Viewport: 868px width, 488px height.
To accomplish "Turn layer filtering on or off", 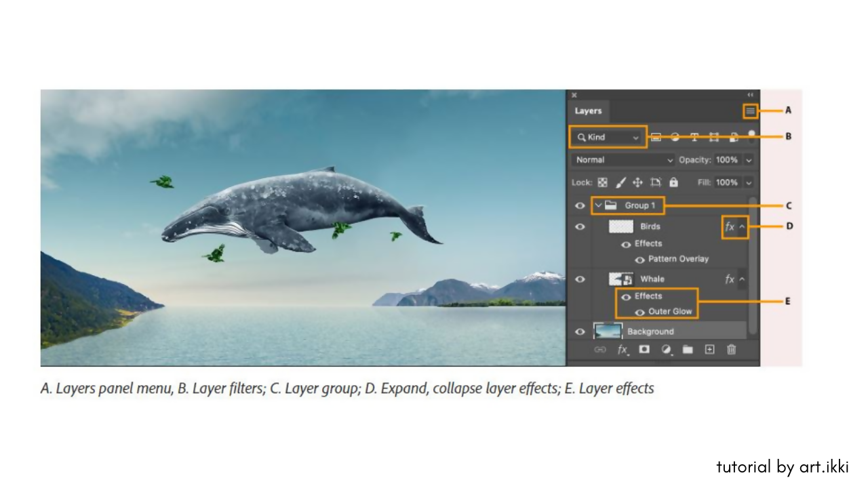I will click(x=751, y=134).
